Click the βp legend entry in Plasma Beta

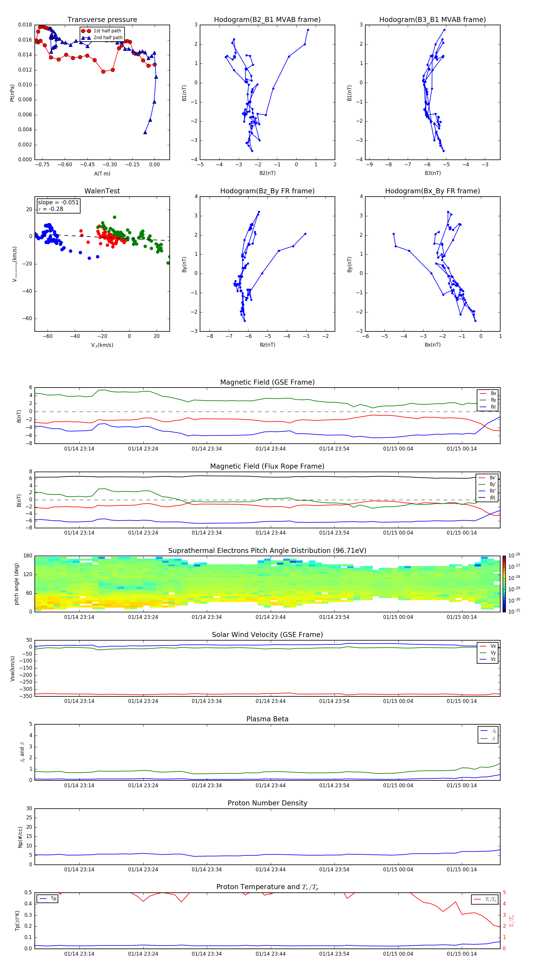(x=488, y=731)
